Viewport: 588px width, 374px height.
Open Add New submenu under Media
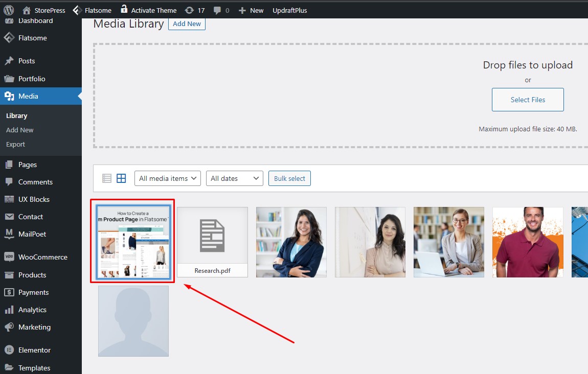(x=19, y=130)
